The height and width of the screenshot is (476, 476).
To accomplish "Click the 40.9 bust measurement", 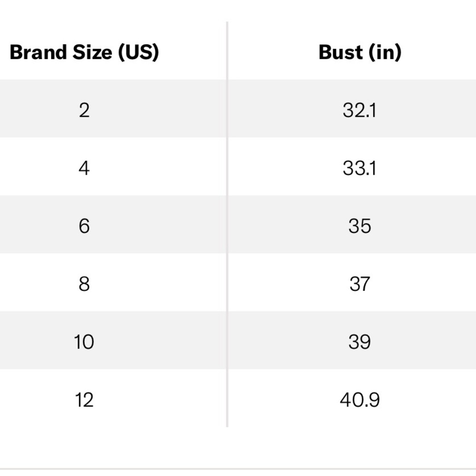I will [x=360, y=400].
